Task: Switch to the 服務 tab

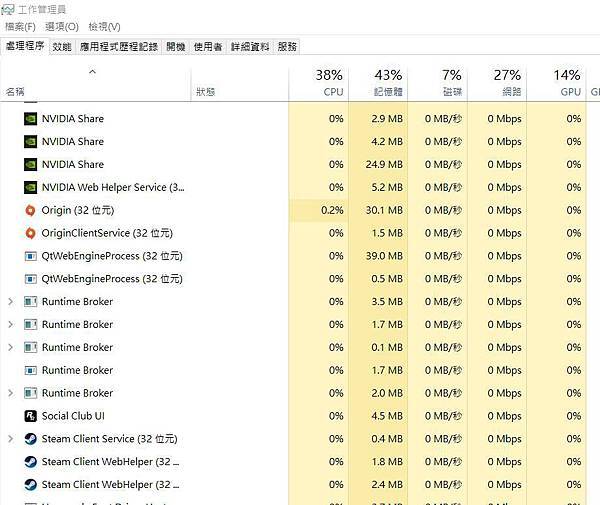Action: [x=287, y=47]
